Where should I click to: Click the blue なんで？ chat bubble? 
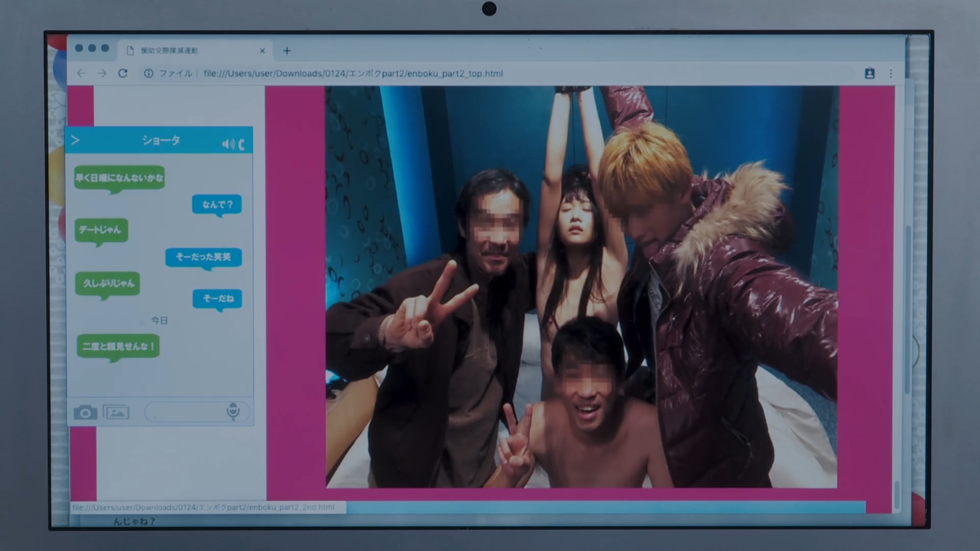217,205
